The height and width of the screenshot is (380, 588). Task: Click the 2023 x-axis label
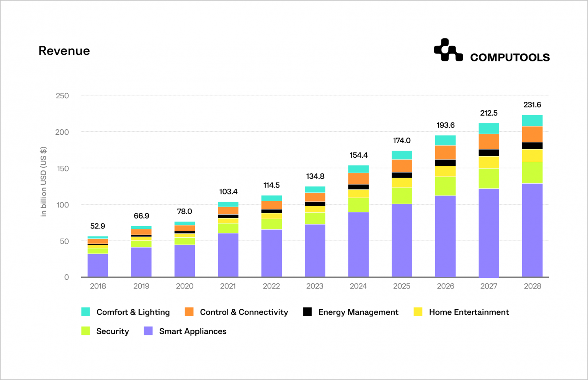click(x=315, y=286)
